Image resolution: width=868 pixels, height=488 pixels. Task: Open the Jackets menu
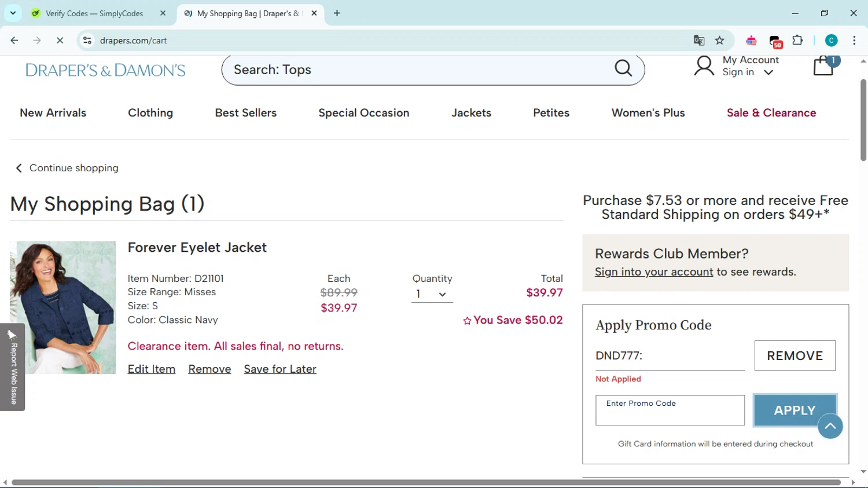tap(471, 113)
